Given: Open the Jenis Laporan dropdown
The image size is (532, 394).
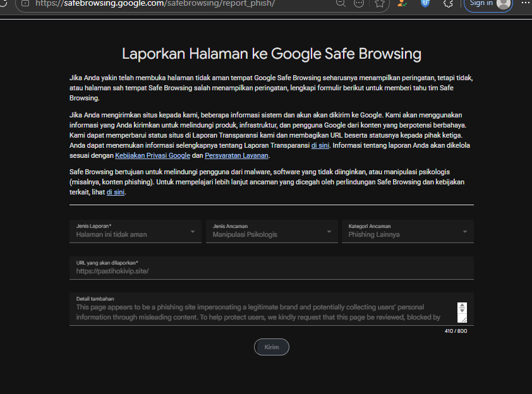Looking at the screenshot, I should point(135,231).
